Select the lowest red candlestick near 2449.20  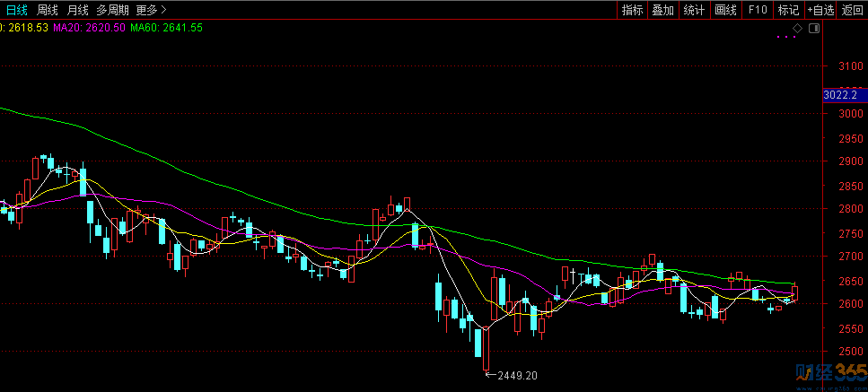(486, 349)
